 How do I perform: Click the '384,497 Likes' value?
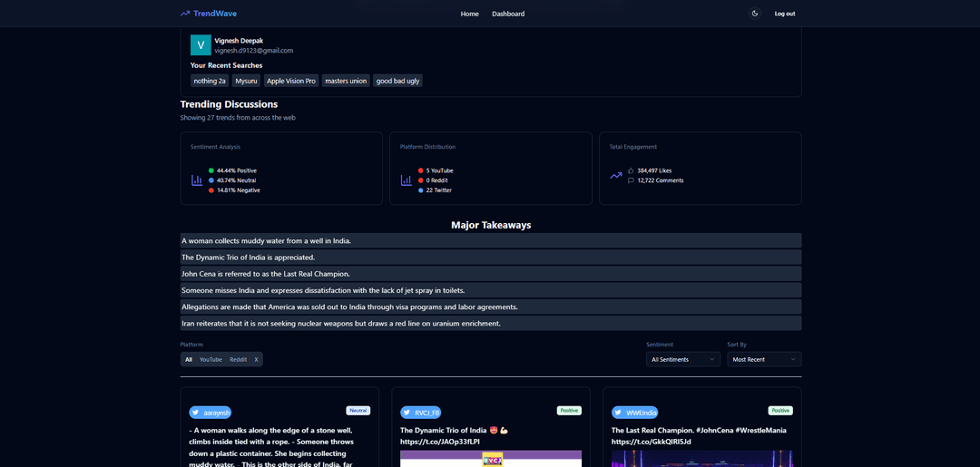tap(654, 170)
